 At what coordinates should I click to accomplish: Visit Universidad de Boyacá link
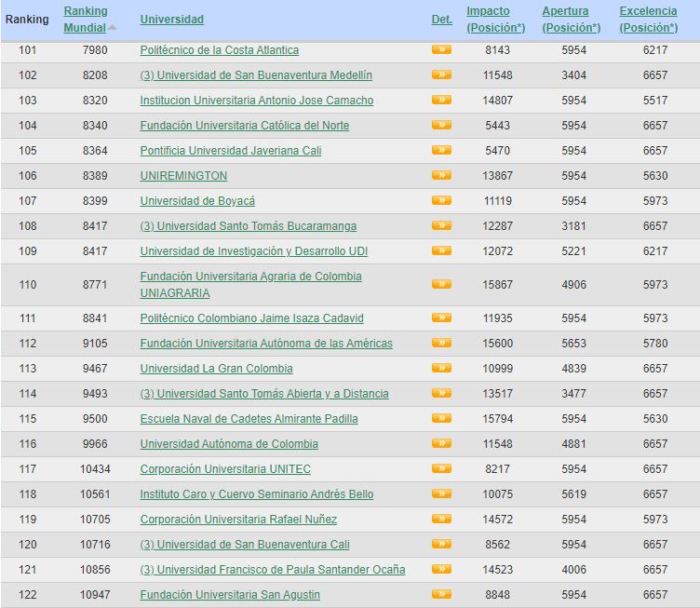(197, 201)
